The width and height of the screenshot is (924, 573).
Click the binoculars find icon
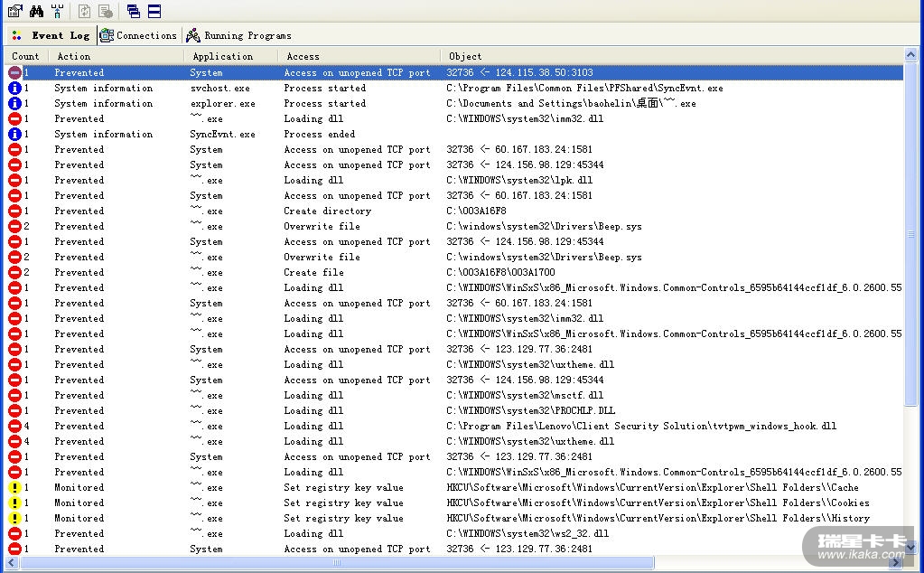(36, 11)
